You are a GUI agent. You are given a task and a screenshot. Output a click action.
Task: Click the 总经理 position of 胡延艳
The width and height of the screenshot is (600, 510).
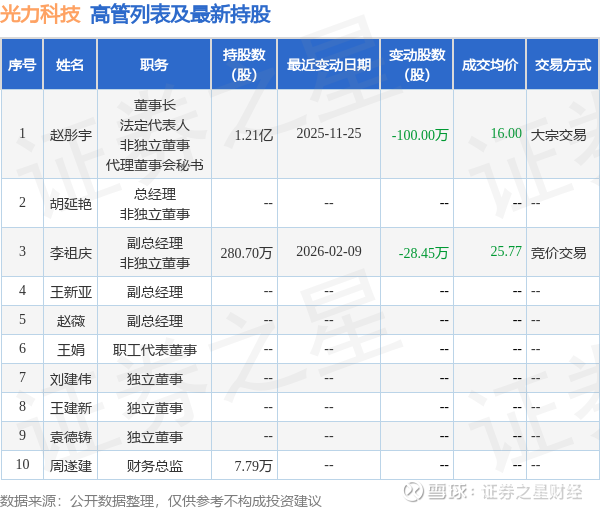[x=155, y=194]
